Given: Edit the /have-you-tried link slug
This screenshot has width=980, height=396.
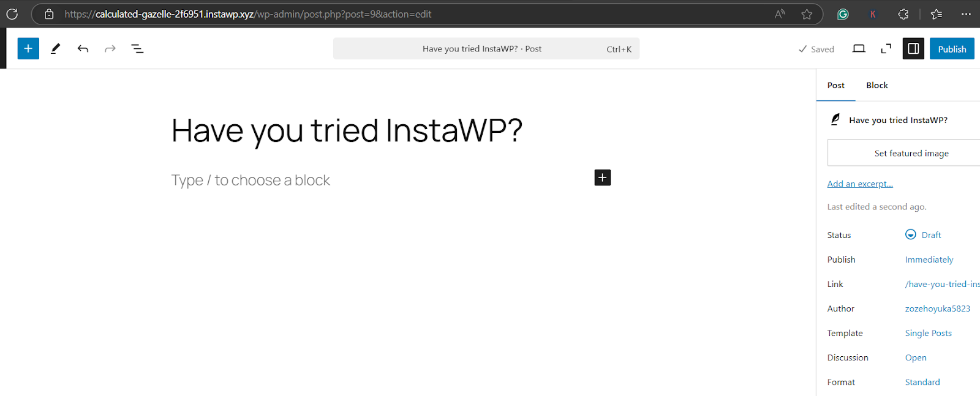Looking at the screenshot, I should pos(942,284).
